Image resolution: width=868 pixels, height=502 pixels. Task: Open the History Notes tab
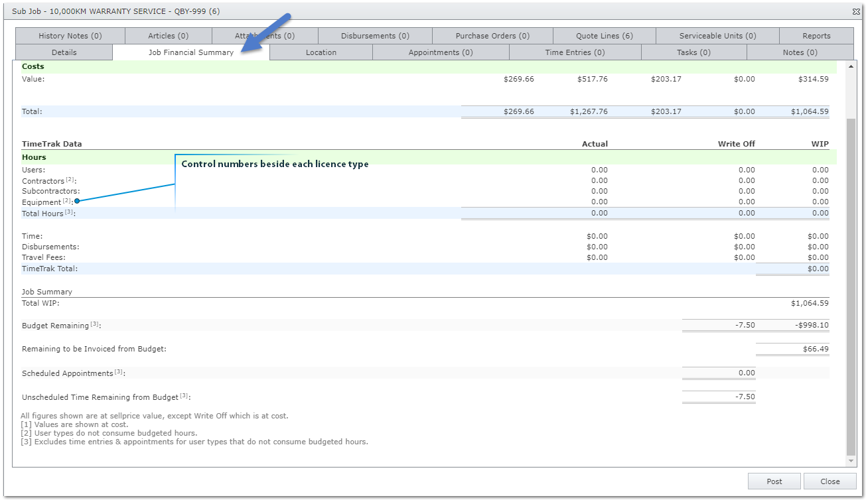click(x=70, y=36)
